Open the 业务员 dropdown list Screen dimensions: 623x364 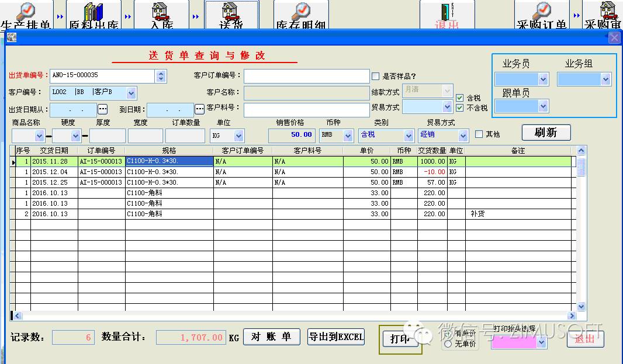[543, 79]
